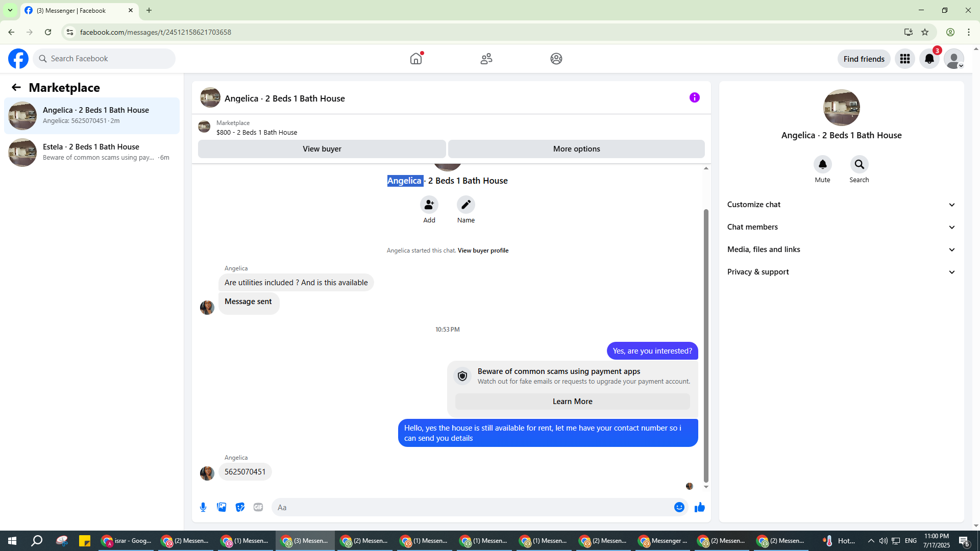The height and width of the screenshot is (551, 980).
Task: Click the 'Yes, are you interested?' message
Action: point(652,351)
